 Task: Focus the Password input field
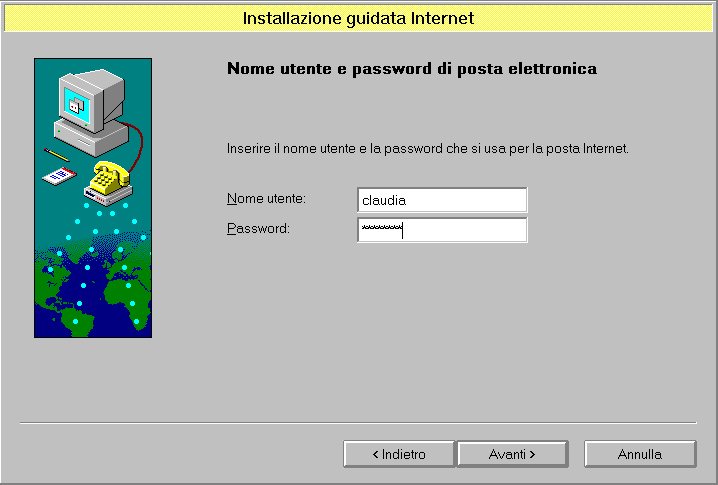coord(441,230)
